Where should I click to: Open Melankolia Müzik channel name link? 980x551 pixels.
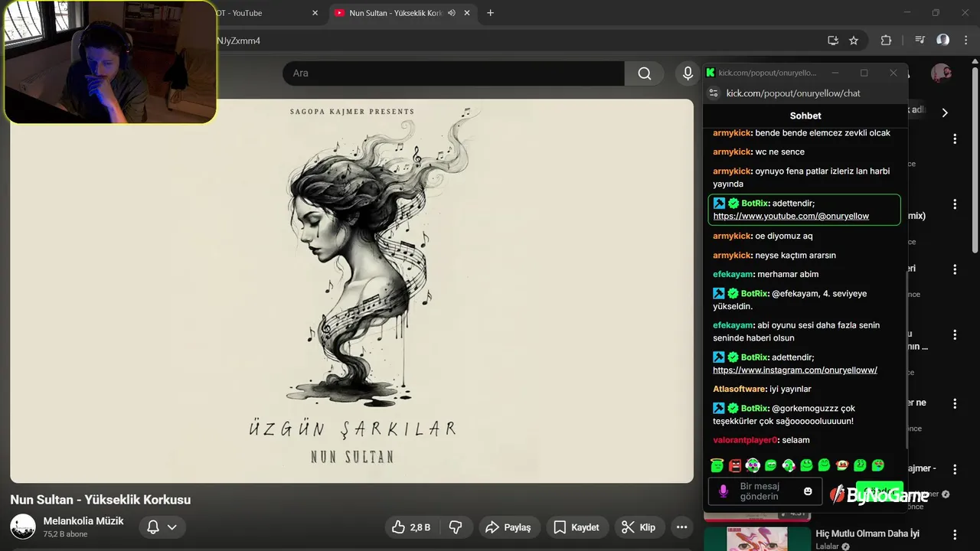(x=83, y=521)
